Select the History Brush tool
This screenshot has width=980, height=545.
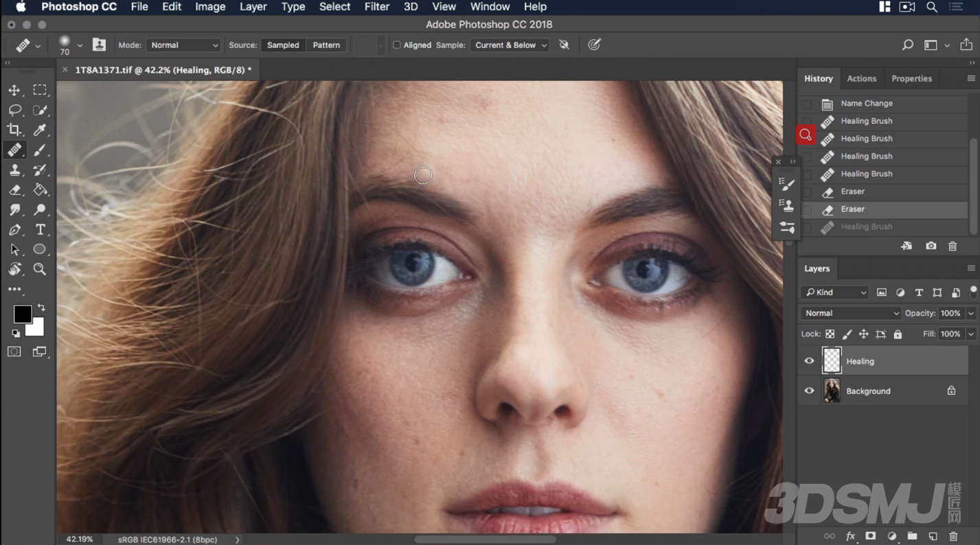pos(40,170)
